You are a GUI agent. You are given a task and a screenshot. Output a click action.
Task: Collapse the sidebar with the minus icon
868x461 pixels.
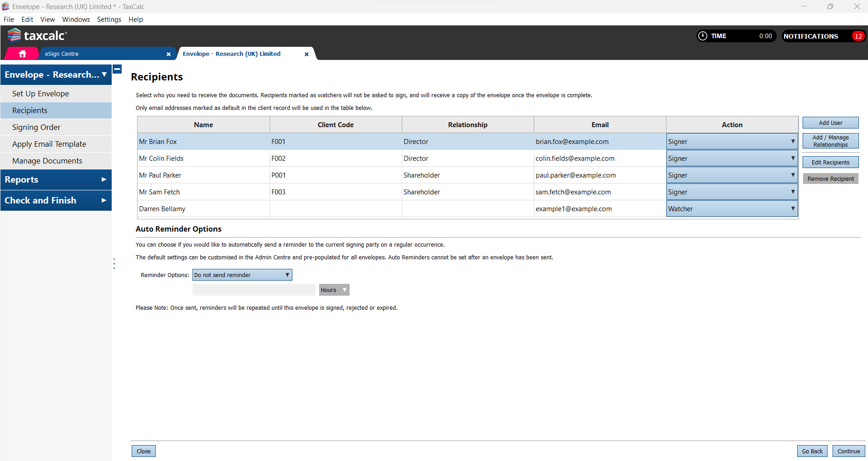[117, 69]
